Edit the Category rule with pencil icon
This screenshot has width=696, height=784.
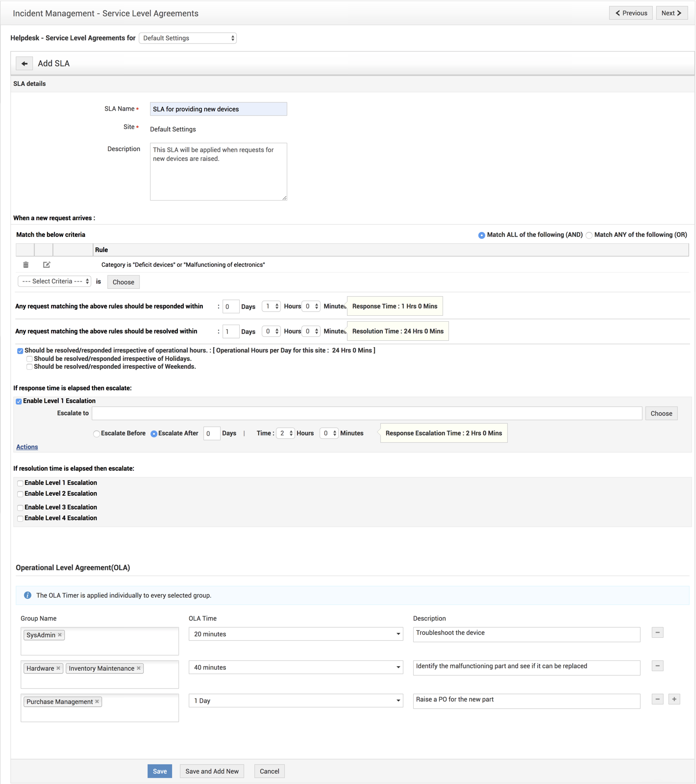click(x=47, y=265)
